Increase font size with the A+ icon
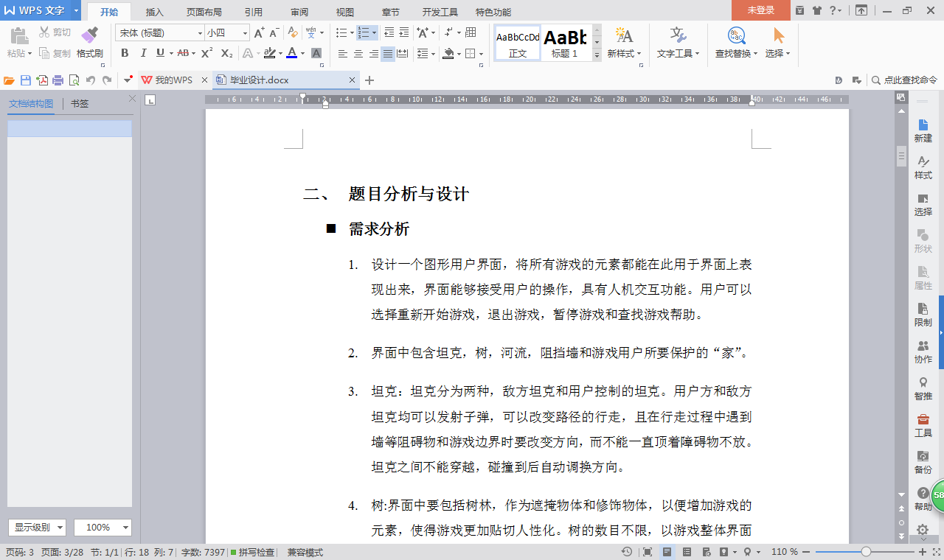The image size is (944, 560). pyautogui.click(x=259, y=32)
